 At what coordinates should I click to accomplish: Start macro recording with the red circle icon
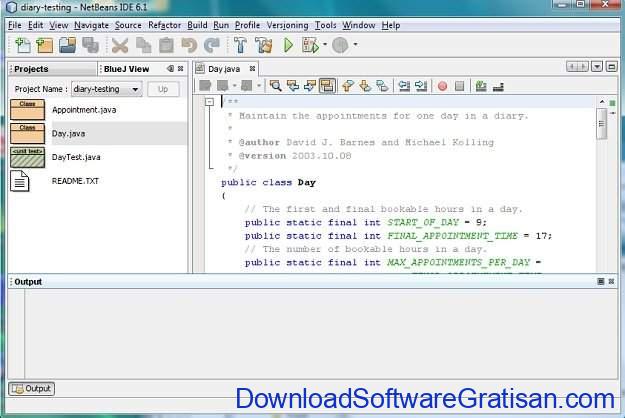(442, 86)
